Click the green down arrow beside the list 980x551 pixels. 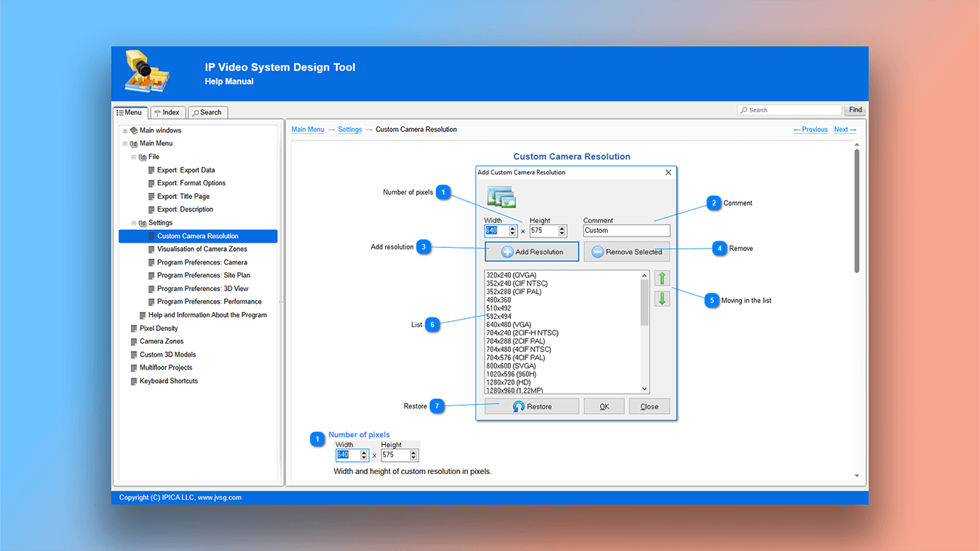(x=661, y=298)
